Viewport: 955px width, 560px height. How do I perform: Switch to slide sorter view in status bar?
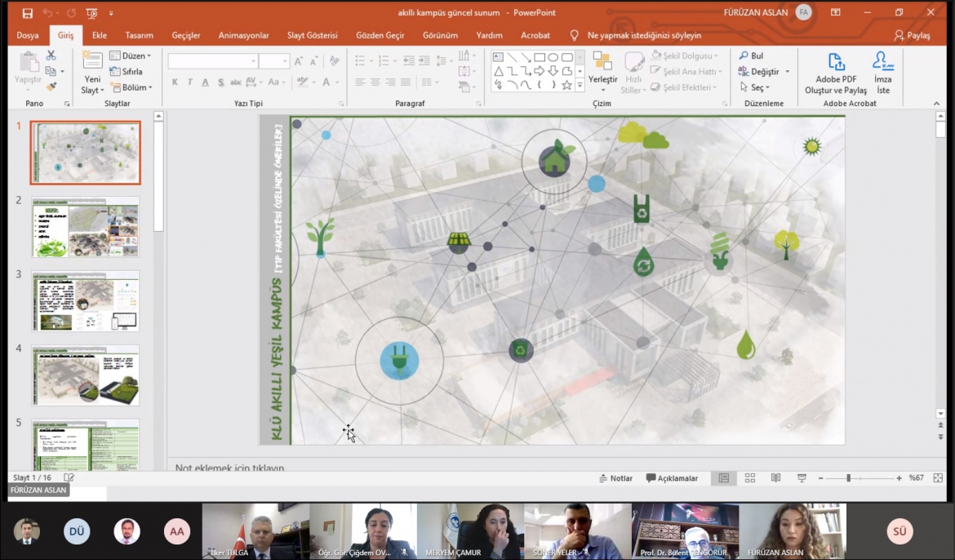pyautogui.click(x=750, y=478)
